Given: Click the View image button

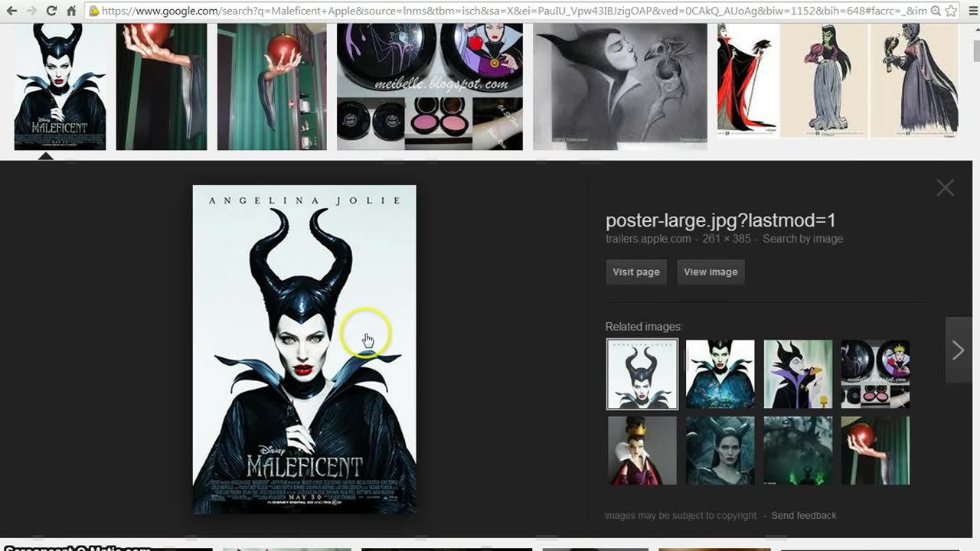Looking at the screenshot, I should [710, 272].
